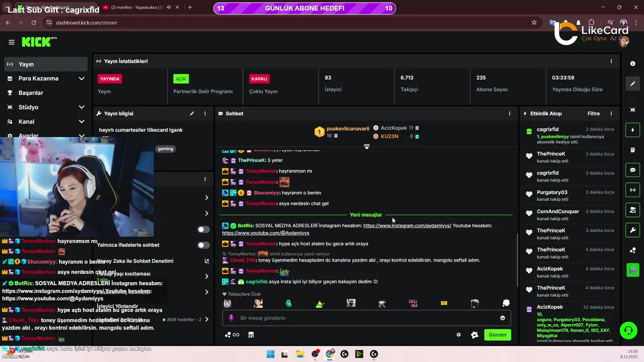The width and height of the screenshot is (644, 362).
Task: Select Yayın in the left sidebar
Action: click(46, 64)
